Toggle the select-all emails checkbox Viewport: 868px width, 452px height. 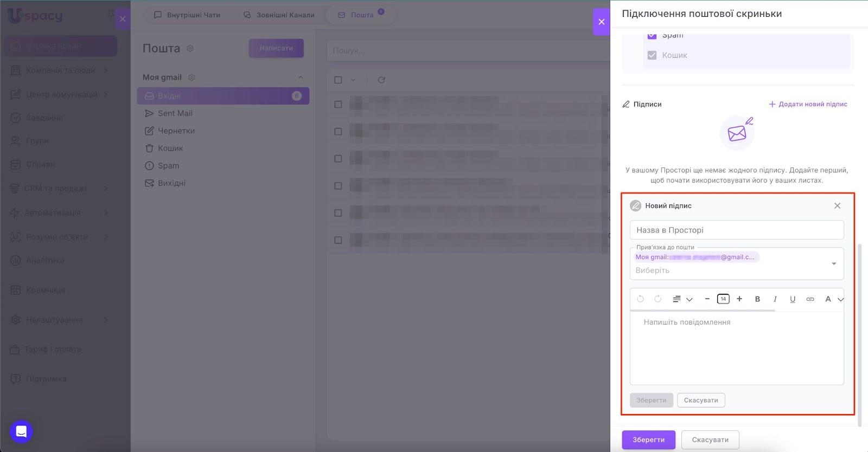tap(338, 80)
